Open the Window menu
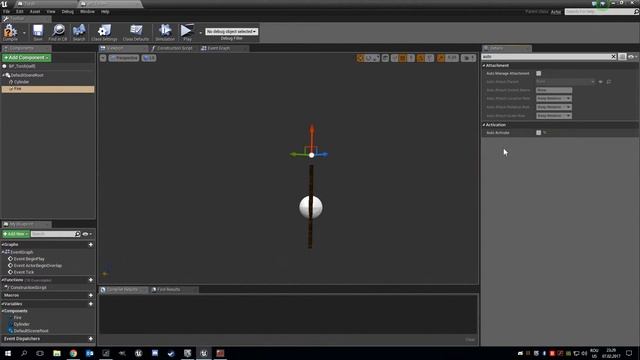Image resolution: width=640 pixels, height=360 pixels. point(87,12)
